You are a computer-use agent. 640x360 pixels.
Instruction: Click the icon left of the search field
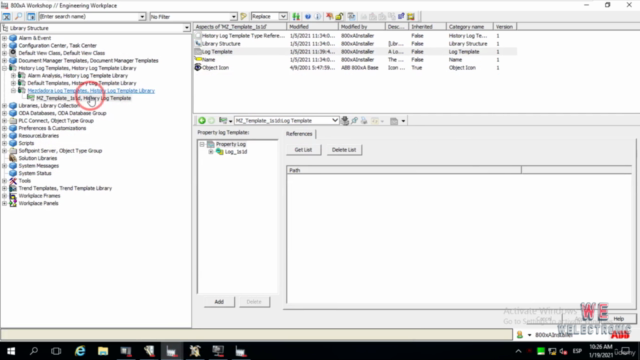click(31, 17)
